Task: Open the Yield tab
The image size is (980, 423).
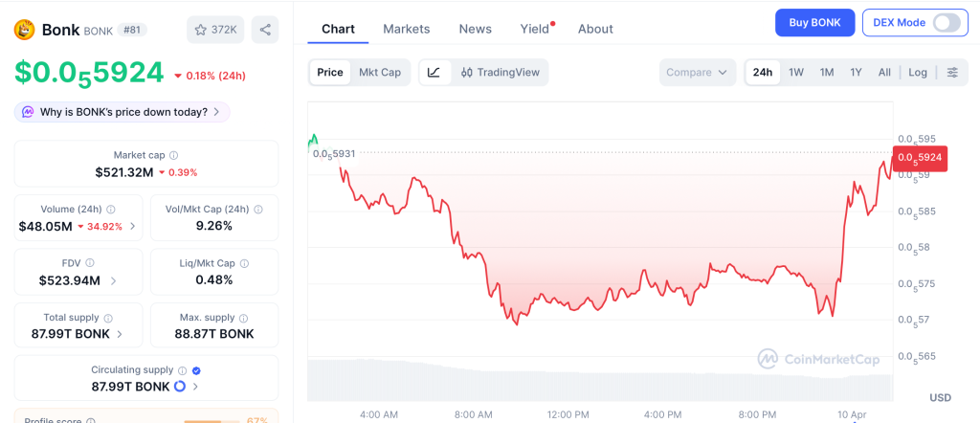Action: point(535,29)
